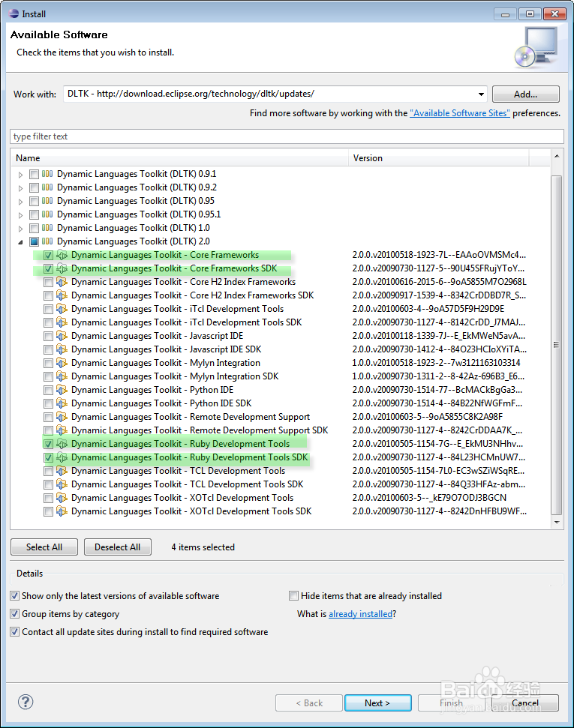The height and width of the screenshot is (728, 574).
Task: Collapse Dynamic Languages Toolkit (DLTK) 2.0
Action: click(x=20, y=242)
